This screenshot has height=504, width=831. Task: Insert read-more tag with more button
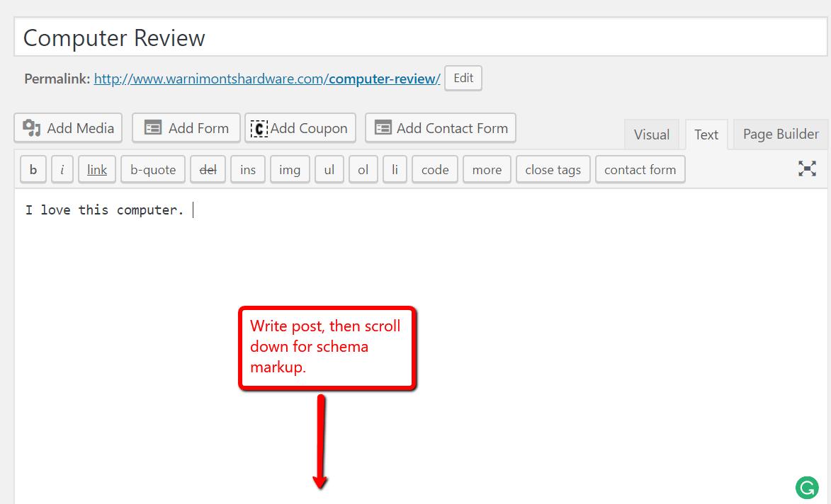pyautogui.click(x=487, y=169)
